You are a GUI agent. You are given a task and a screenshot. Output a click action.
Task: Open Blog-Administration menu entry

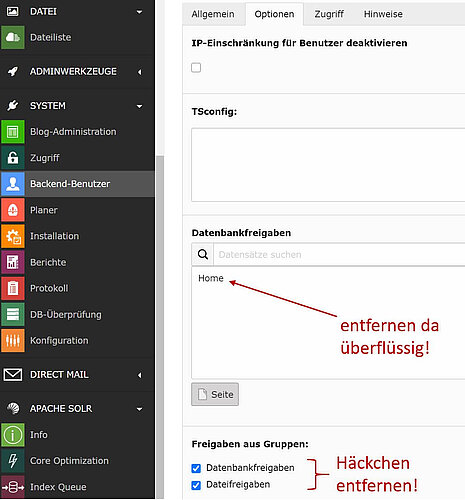73,132
